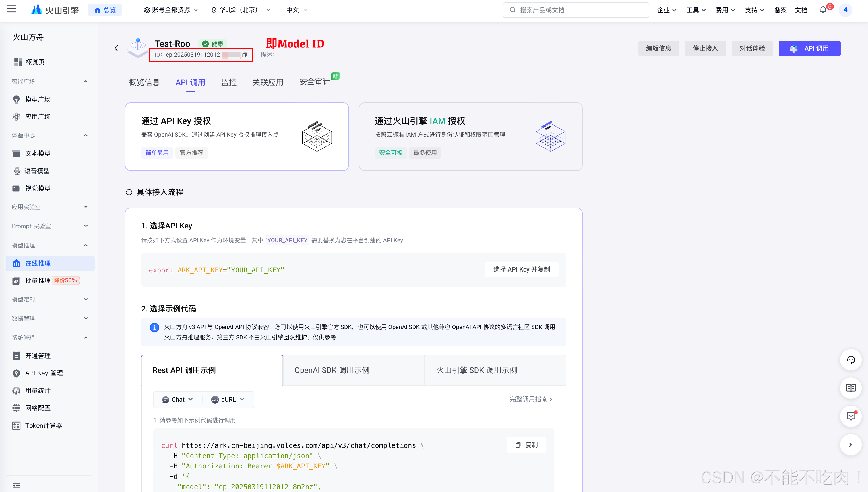The height and width of the screenshot is (492, 868).
Task: Open the documentation book floating icon
Action: (850, 388)
